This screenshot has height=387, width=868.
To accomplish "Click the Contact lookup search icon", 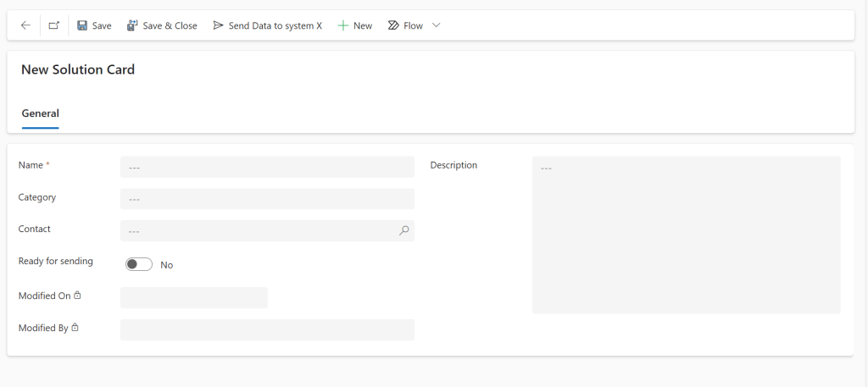I will (x=404, y=230).
